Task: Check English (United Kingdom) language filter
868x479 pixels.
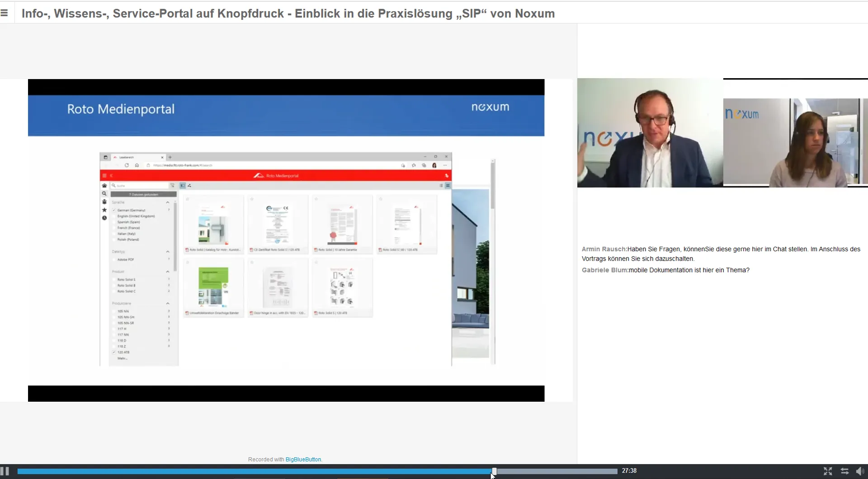Action: point(114,216)
